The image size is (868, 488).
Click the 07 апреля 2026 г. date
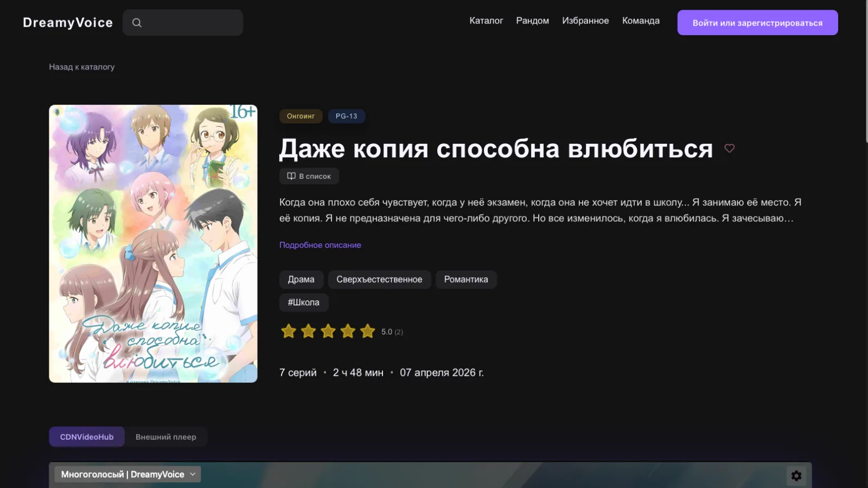pyautogui.click(x=442, y=373)
